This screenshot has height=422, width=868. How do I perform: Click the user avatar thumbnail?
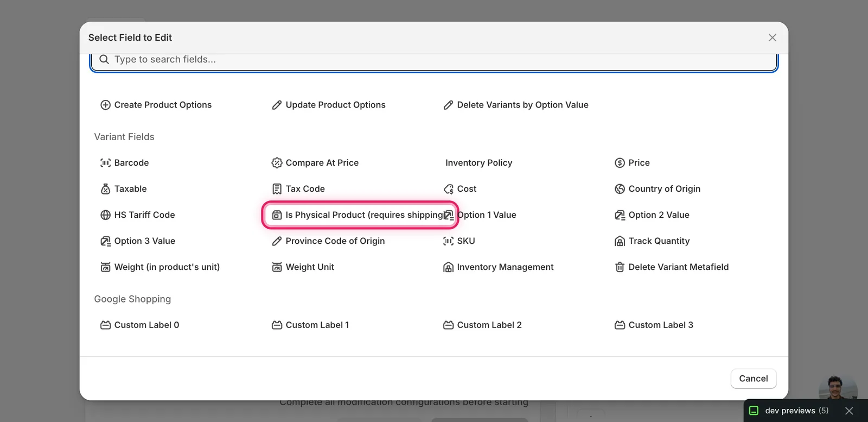838,387
